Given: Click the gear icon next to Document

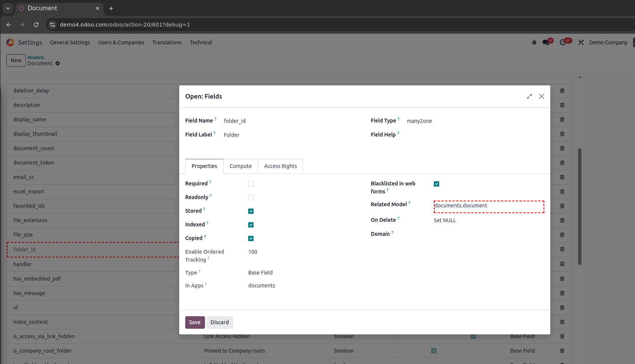Looking at the screenshot, I should coord(58,63).
